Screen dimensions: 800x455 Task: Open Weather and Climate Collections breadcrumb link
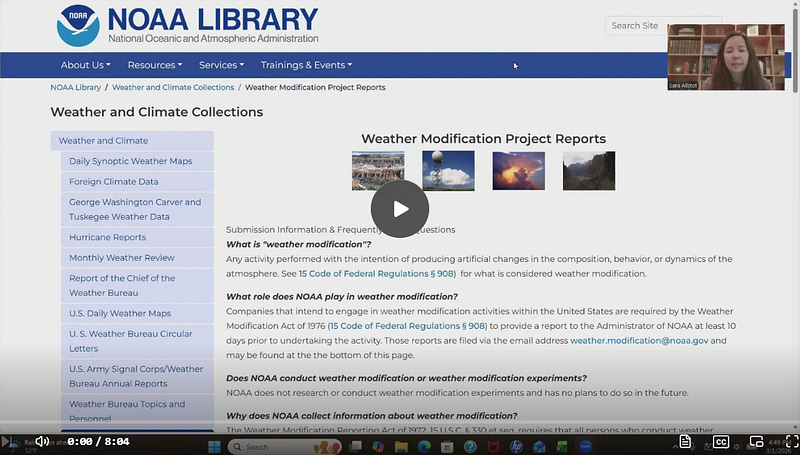[173, 87]
